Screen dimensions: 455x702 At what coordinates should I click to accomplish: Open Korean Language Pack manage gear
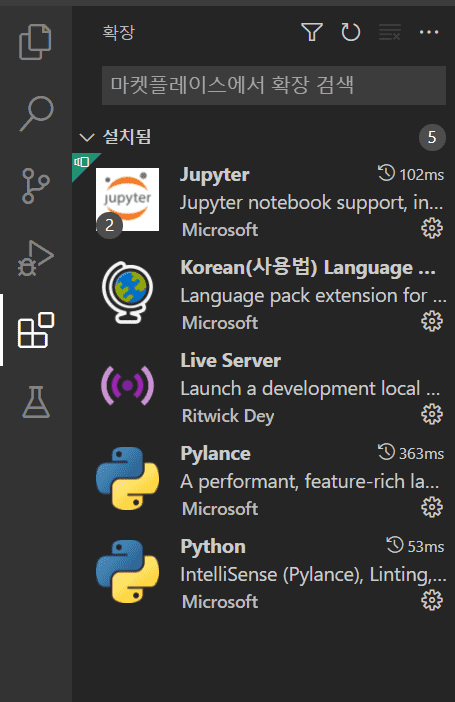coord(432,321)
